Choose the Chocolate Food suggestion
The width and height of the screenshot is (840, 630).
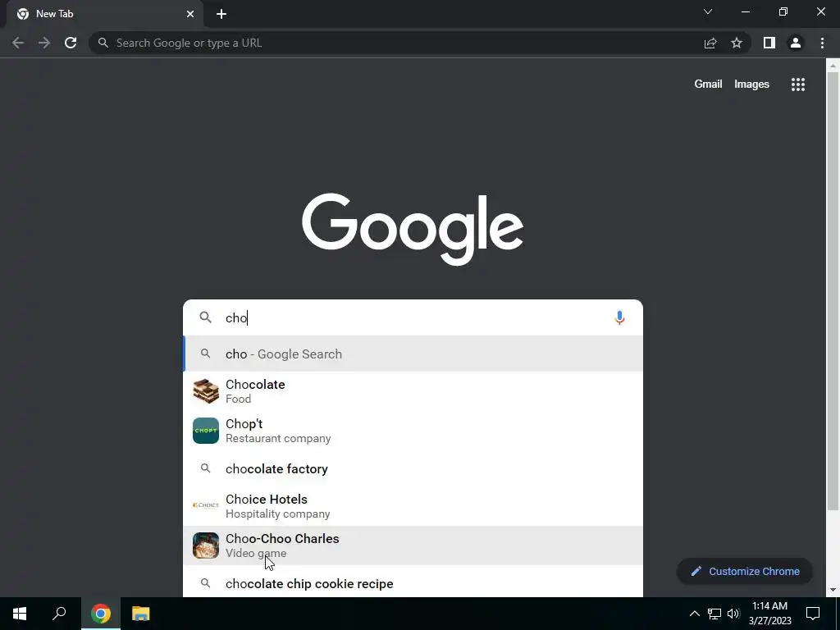(x=413, y=391)
